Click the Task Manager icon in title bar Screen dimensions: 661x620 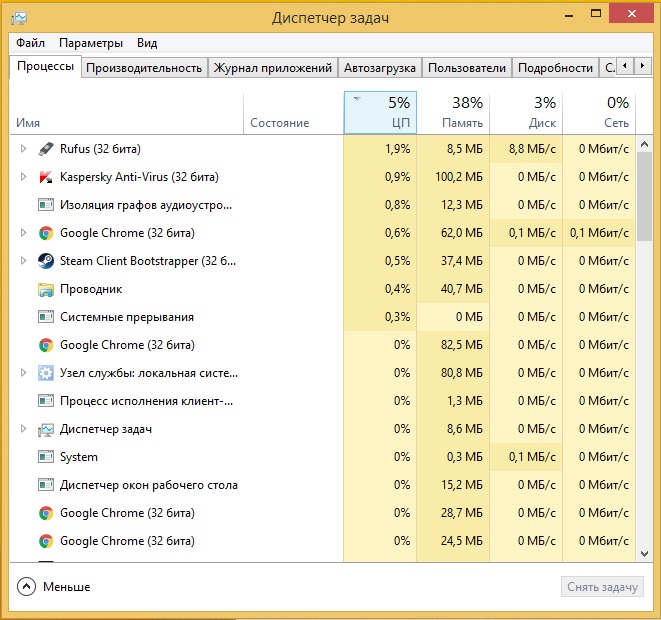pyautogui.click(x=19, y=18)
